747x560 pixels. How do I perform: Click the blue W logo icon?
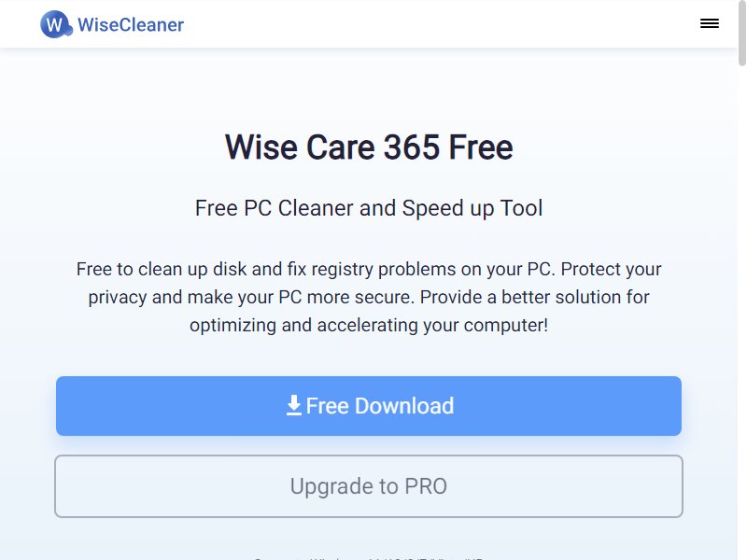[x=56, y=24]
